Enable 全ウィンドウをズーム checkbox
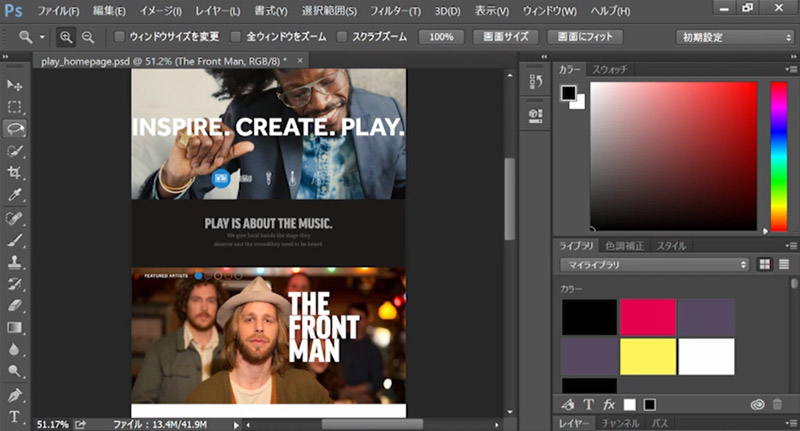The height and width of the screenshot is (431, 800). pos(235,37)
